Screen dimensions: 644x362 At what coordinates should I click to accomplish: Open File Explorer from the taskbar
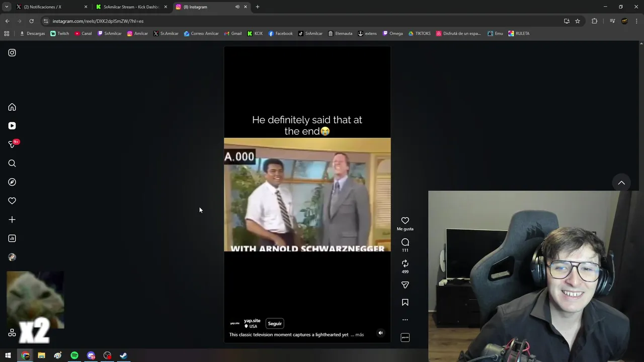pos(41,355)
